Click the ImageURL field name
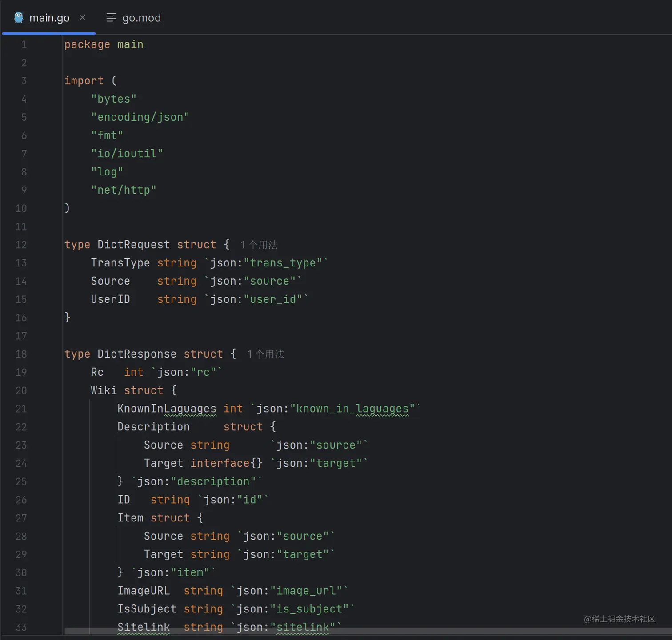 144,591
